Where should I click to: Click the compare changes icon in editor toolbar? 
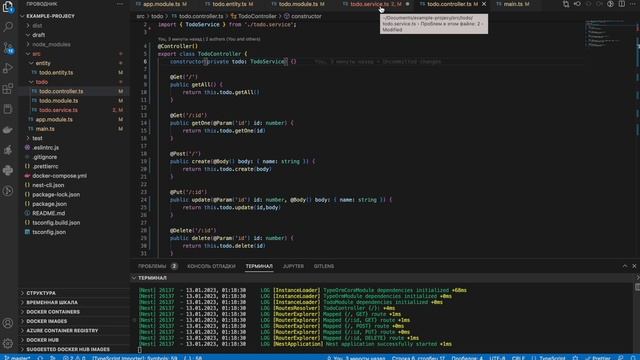tap(566, 4)
